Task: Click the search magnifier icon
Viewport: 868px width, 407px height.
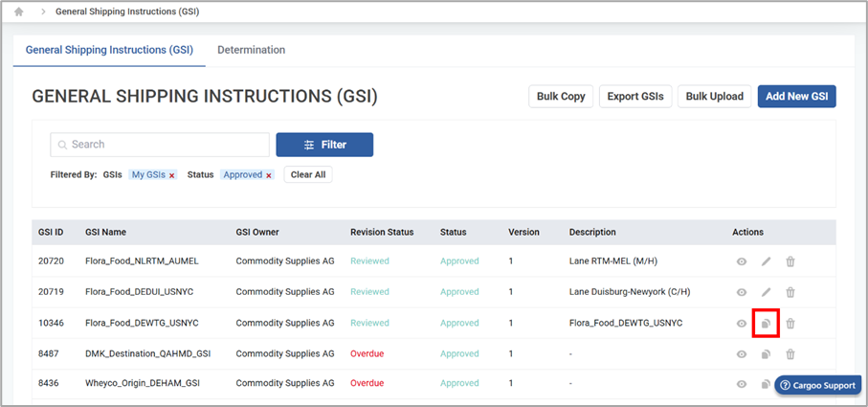Action: [x=62, y=145]
